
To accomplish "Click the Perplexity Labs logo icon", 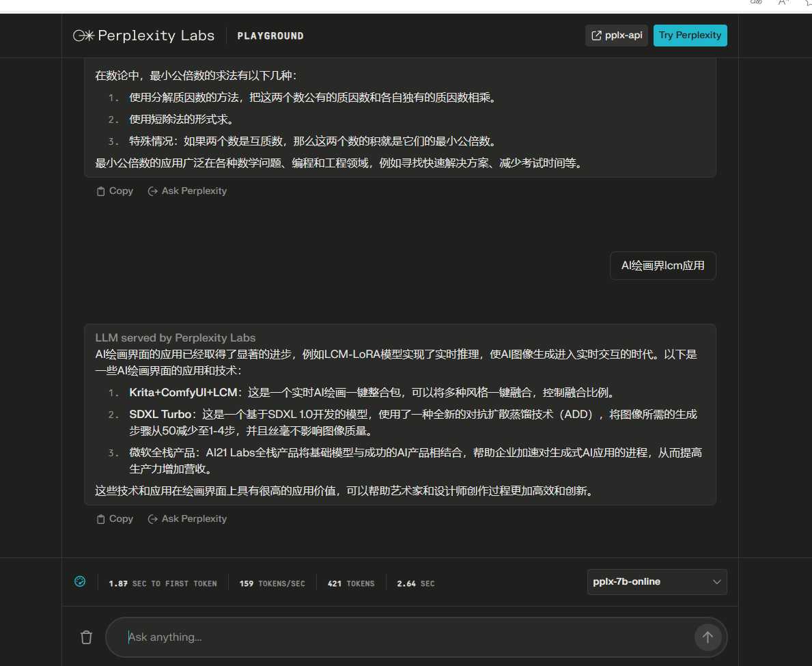I will point(83,36).
